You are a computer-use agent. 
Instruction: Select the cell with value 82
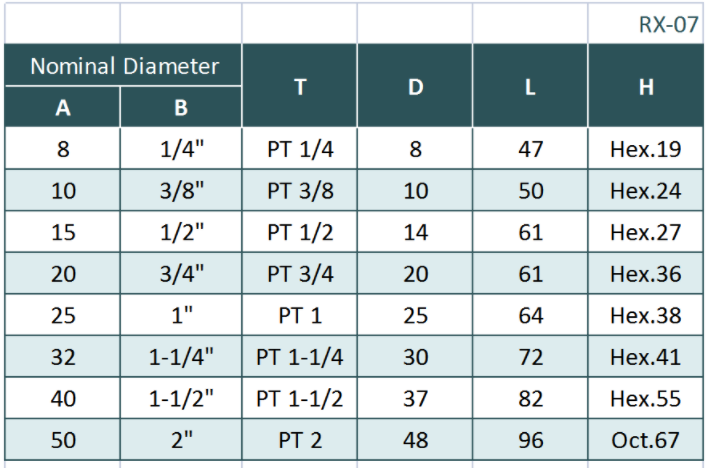530,398
